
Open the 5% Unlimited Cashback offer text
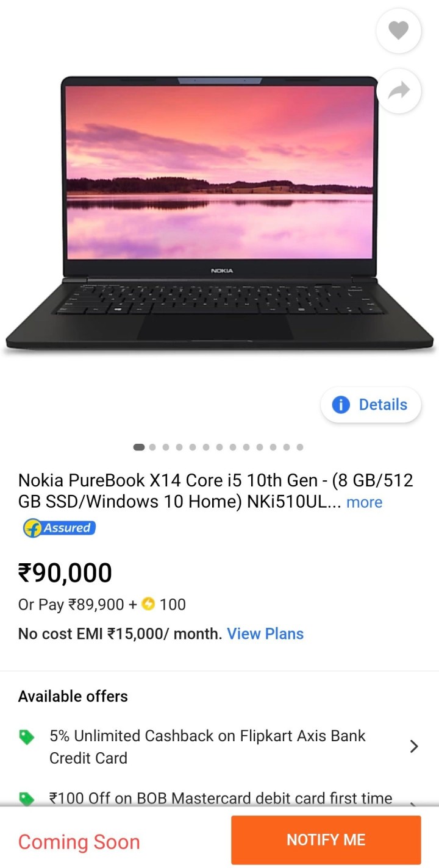point(207,747)
